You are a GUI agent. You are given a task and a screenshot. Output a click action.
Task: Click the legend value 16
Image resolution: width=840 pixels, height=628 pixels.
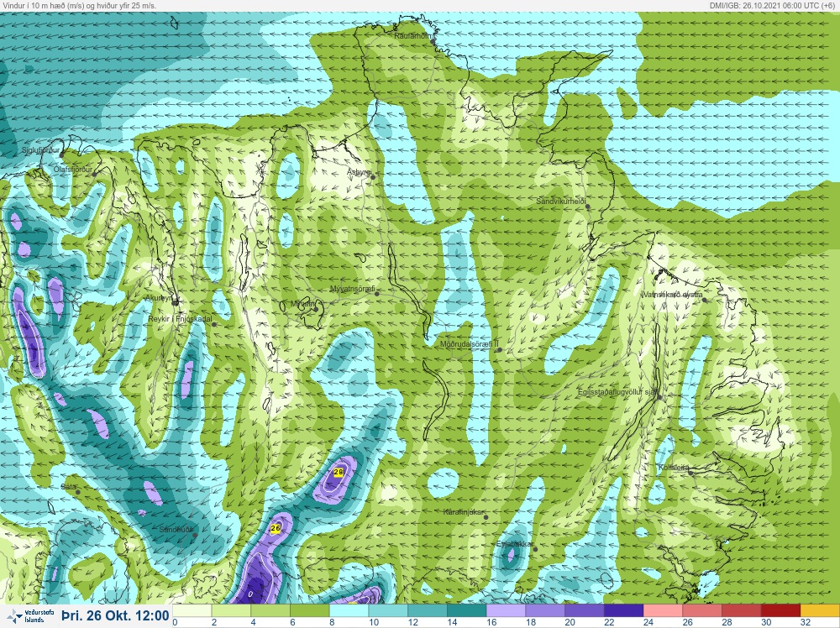tap(491, 623)
